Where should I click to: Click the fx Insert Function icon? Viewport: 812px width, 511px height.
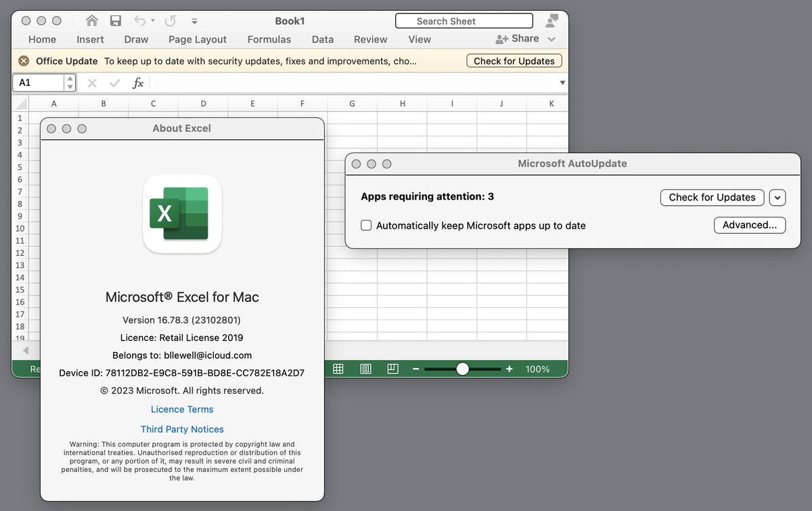(138, 83)
